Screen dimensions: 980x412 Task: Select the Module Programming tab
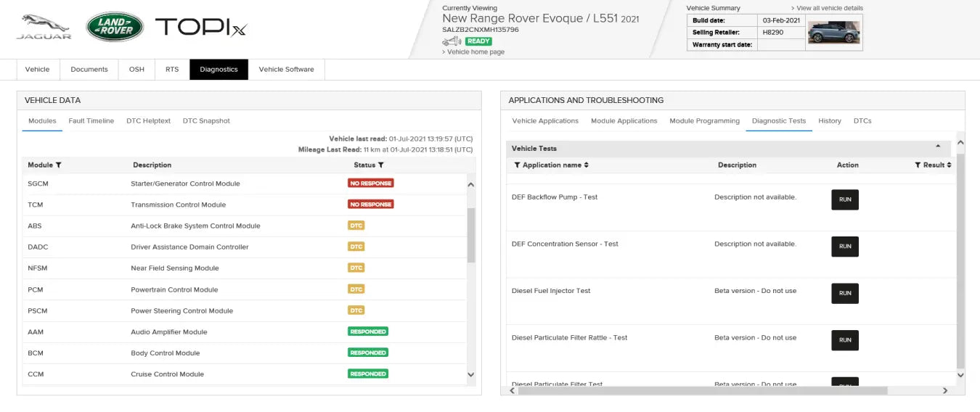[704, 121]
